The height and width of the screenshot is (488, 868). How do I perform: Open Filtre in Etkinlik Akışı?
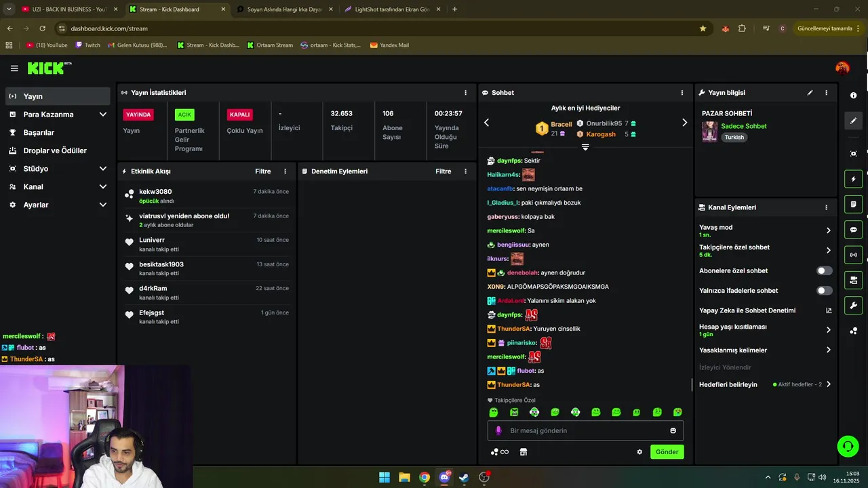click(263, 171)
